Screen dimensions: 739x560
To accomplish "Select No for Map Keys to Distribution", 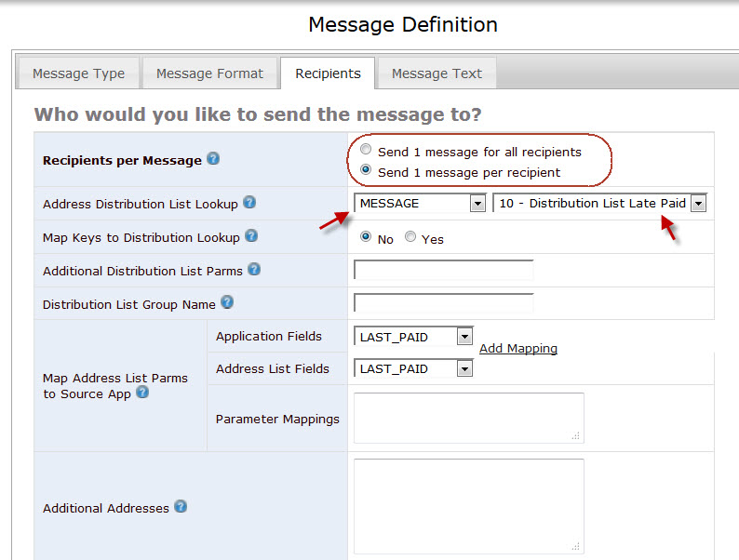I will click(366, 236).
